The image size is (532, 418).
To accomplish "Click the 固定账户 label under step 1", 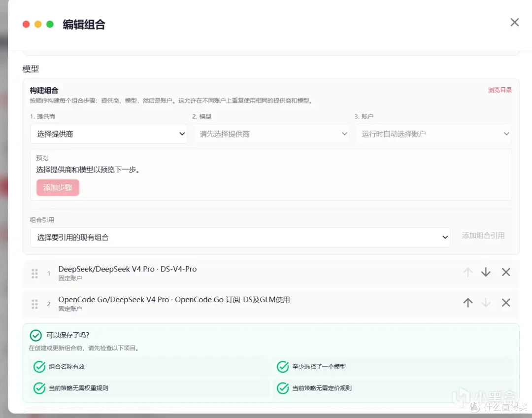I will (x=70, y=278).
